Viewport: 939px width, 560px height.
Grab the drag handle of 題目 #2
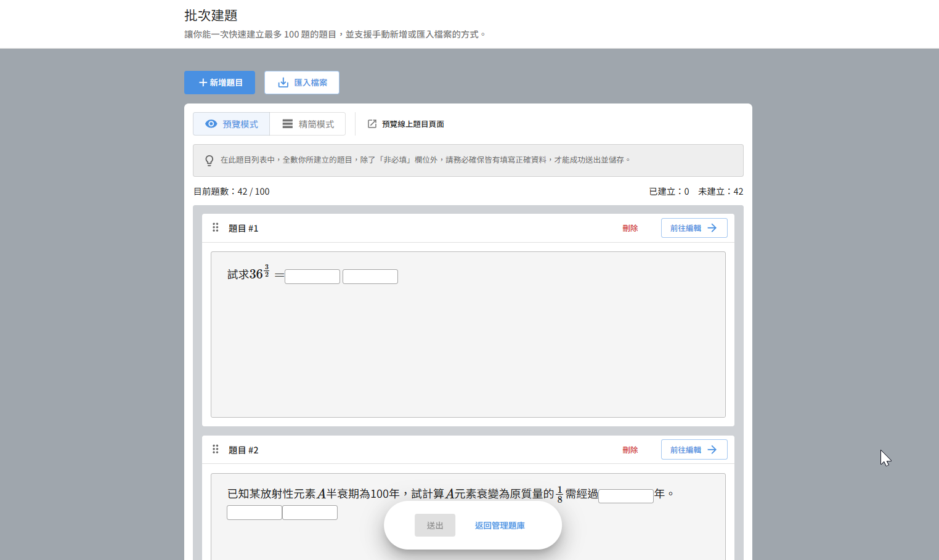point(216,449)
